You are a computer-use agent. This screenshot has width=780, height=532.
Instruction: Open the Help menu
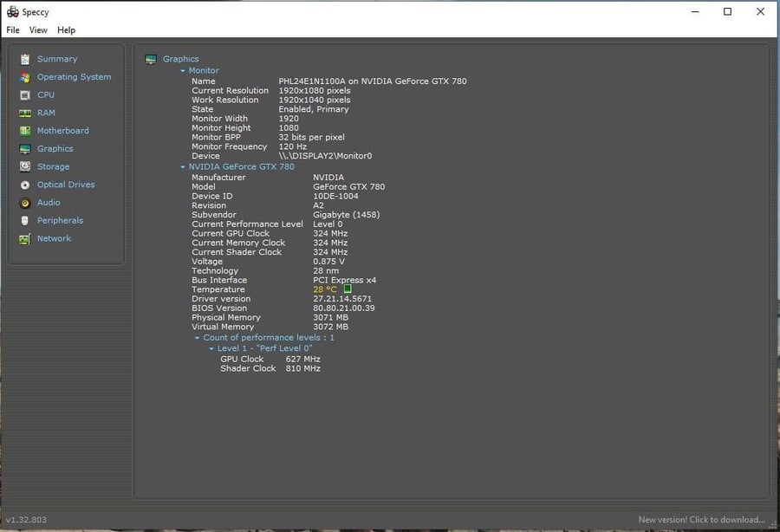tap(66, 29)
